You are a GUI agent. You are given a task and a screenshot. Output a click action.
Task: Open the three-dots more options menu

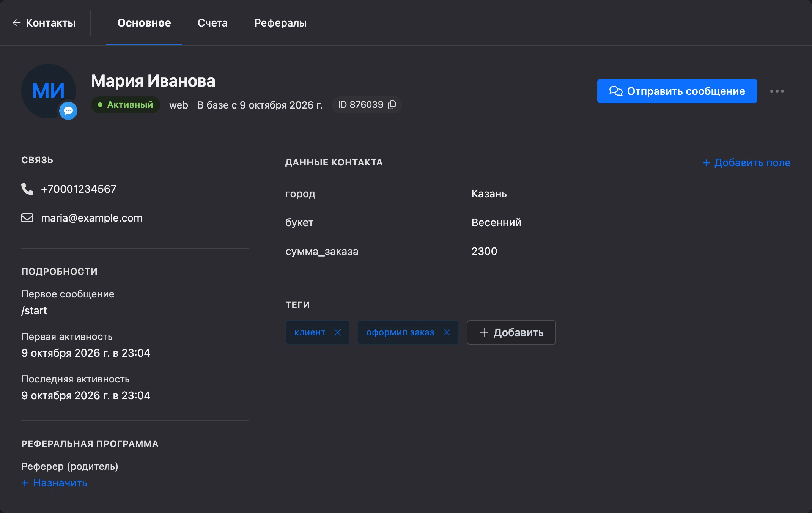[x=777, y=91]
